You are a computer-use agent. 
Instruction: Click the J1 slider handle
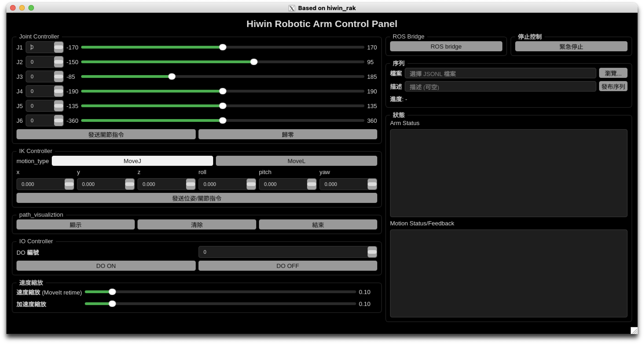223,47
